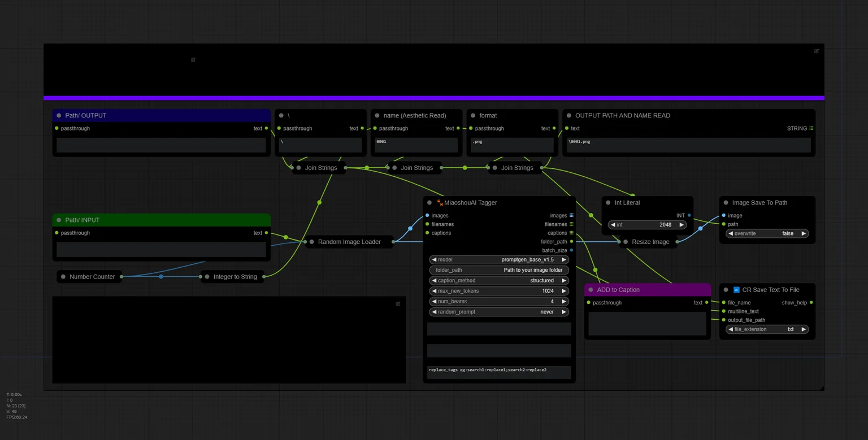The height and width of the screenshot is (440, 868).
Task: Collapse the Int Literal node via its dot
Action: [x=608, y=202]
